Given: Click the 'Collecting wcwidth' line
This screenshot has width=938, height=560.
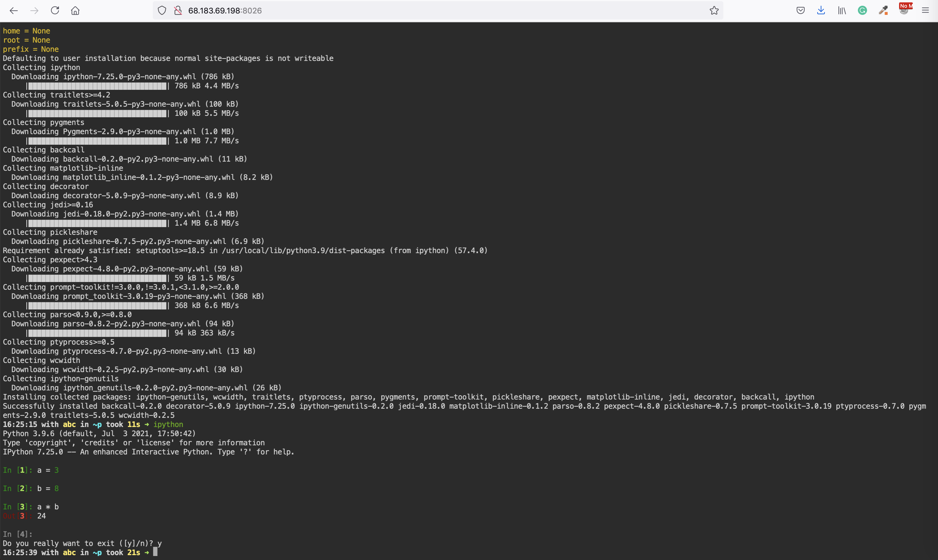Looking at the screenshot, I should [x=41, y=360].
